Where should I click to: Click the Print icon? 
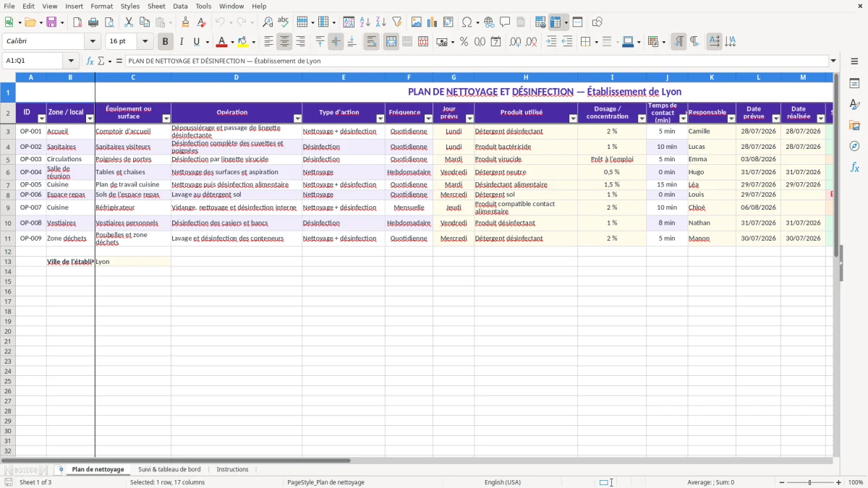pyautogui.click(x=93, y=22)
